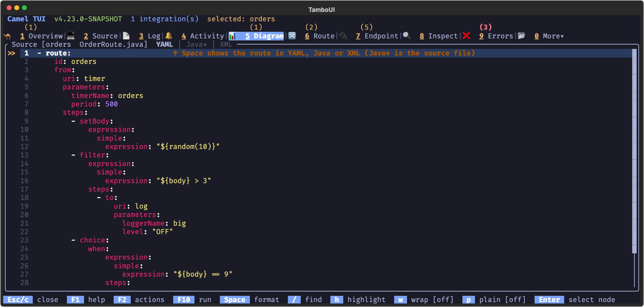The image size is (644, 307).
Task: Click '1 integration(s)' in header
Action: 165,19
